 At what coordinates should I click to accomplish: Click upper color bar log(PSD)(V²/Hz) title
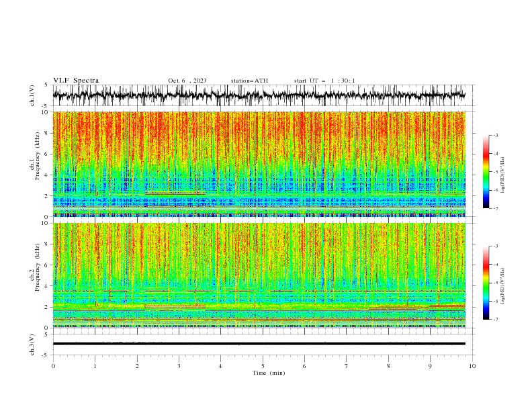(x=503, y=175)
